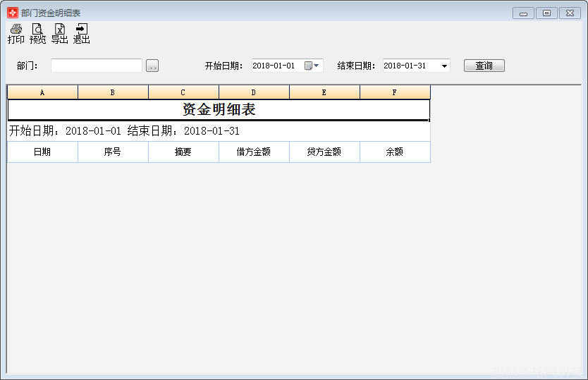Screen dimensions: 588x380
Task: Select column D header
Action: [254, 92]
